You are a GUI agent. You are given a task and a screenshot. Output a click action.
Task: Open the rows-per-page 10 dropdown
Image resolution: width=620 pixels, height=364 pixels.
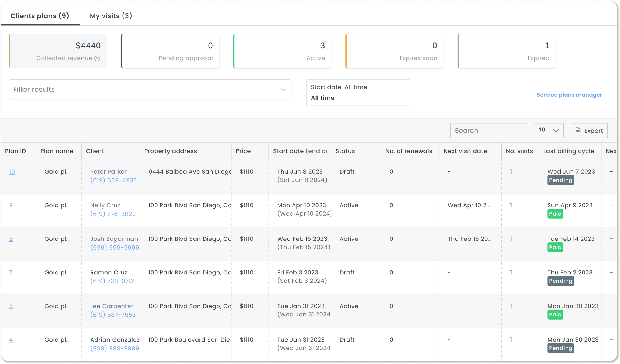[x=549, y=130]
